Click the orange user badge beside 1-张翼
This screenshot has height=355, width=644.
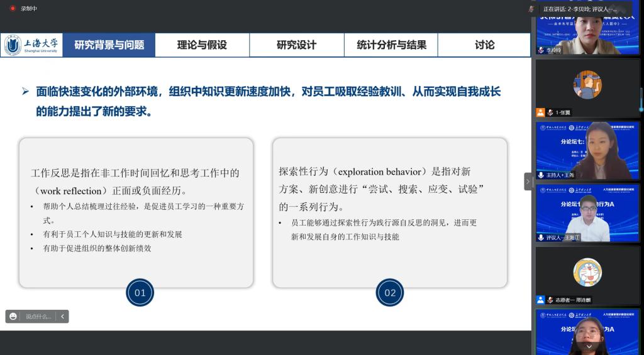pos(540,112)
